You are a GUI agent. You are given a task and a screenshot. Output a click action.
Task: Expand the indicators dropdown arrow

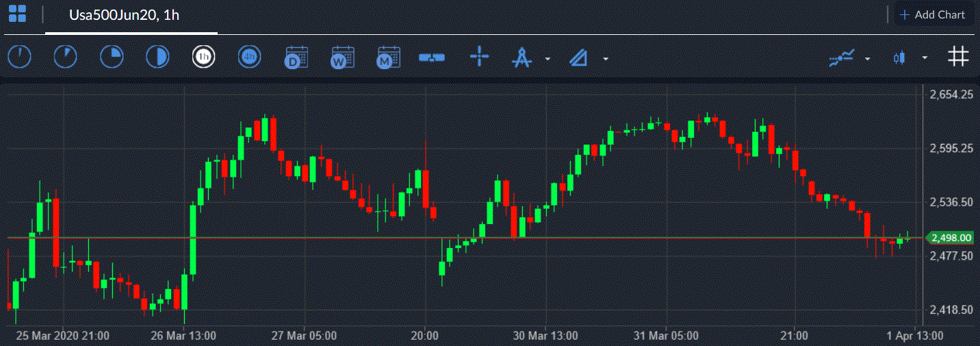tap(868, 59)
